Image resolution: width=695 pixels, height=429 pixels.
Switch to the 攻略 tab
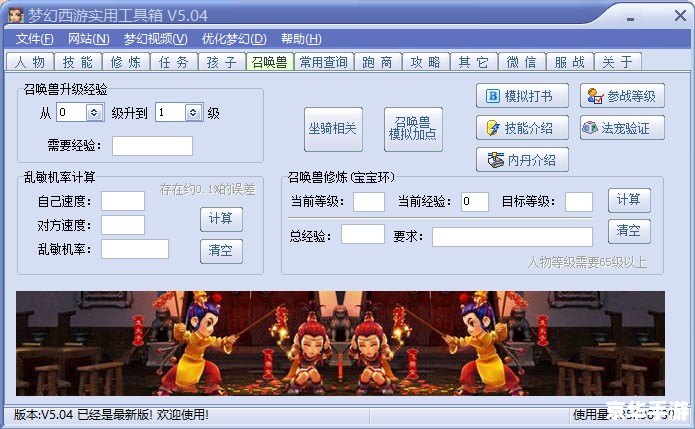pyautogui.click(x=426, y=62)
